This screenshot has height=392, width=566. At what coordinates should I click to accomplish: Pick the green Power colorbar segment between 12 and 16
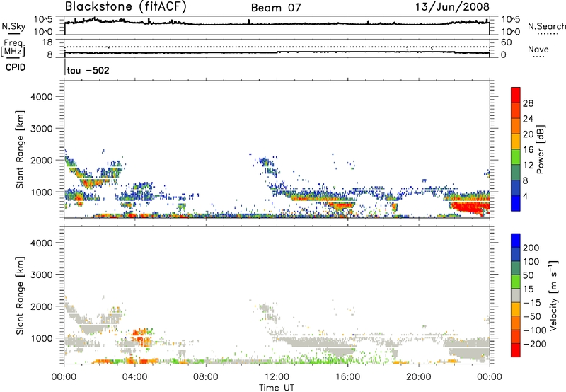coord(516,156)
